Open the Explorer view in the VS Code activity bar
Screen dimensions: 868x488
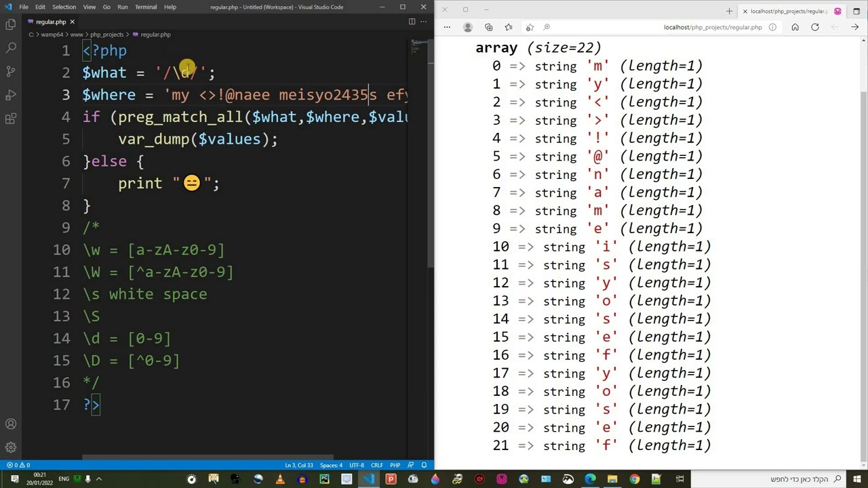[11, 25]
